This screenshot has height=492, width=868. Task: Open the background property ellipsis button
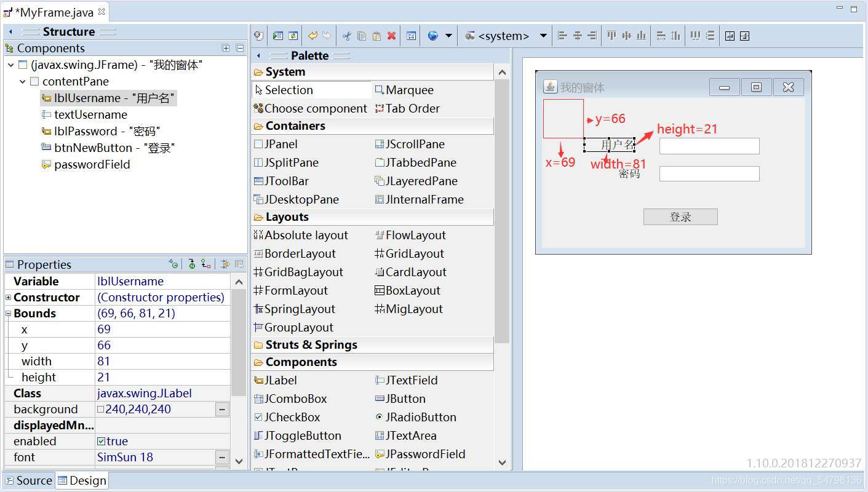(x=222, y=409)
